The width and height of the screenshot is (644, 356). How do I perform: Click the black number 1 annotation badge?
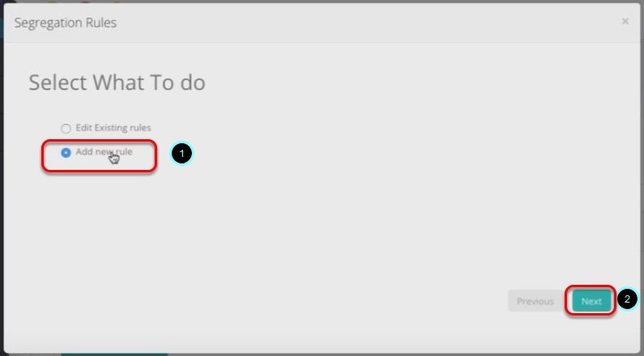click(x=181, y=154)
